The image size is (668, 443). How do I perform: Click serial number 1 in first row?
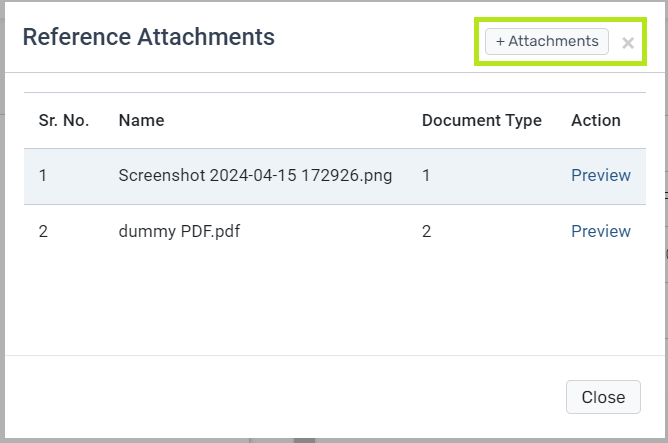click(43, 175)
